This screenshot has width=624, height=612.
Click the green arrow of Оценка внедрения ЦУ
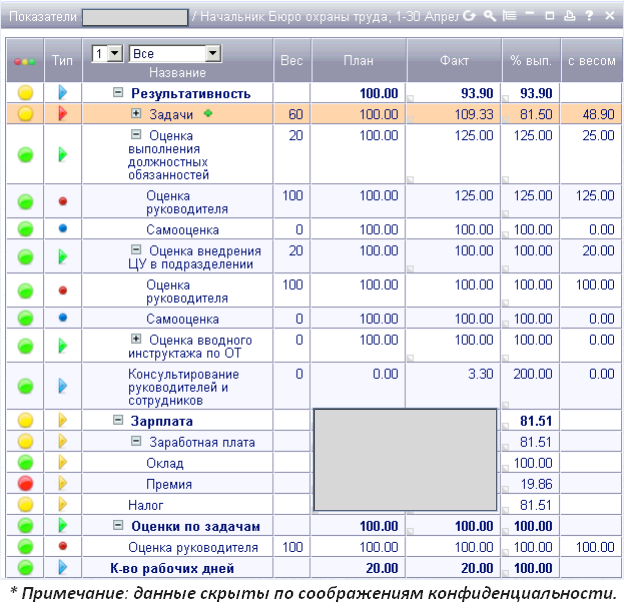[x=62, y=257]
